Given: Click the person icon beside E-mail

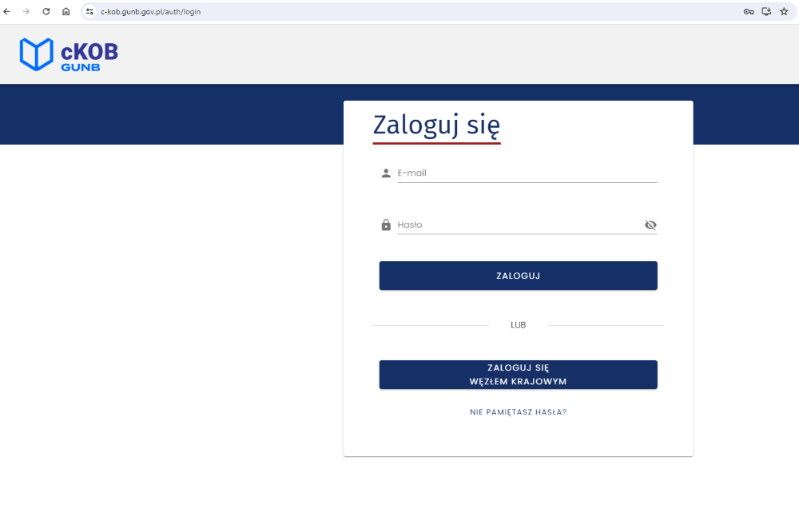Looking at the screenshot, I should pos(386,173).
